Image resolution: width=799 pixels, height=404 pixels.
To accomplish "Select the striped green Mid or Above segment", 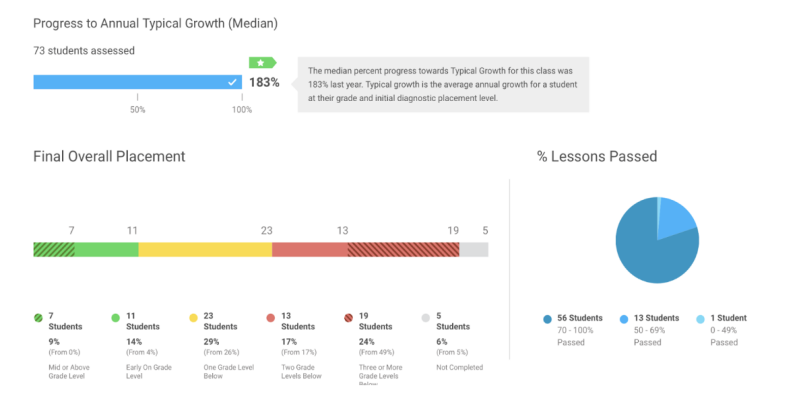I will 54,249.
